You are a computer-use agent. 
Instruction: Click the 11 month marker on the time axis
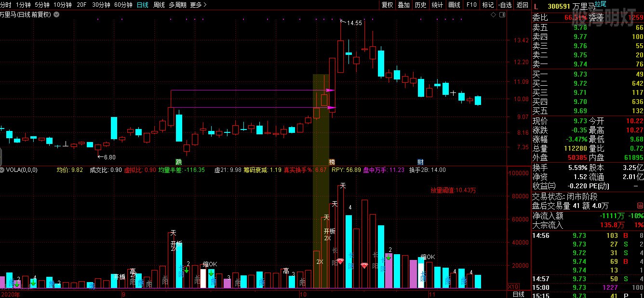432,294
